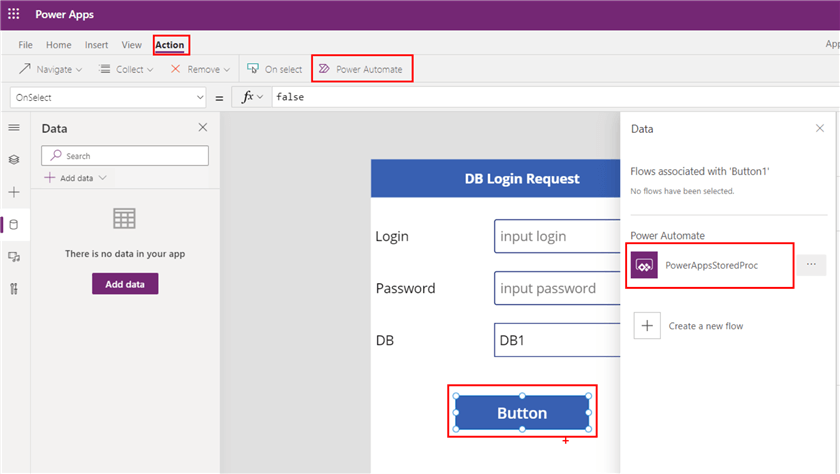
Task: Select the blue Button on canvas
Action: (522, 413)
